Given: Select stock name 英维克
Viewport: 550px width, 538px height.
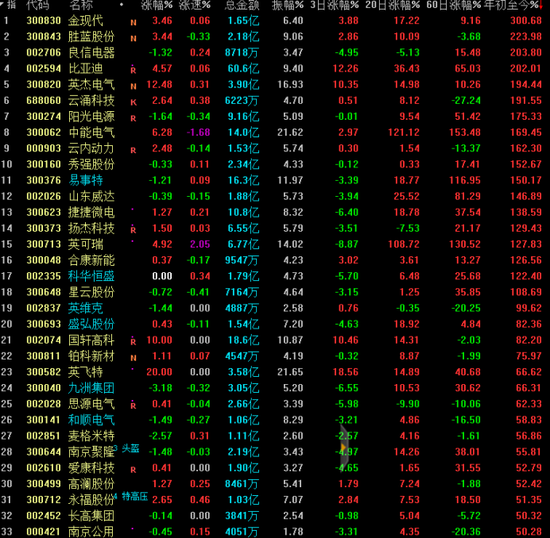Looking at the screenshot, I should 86,308.
